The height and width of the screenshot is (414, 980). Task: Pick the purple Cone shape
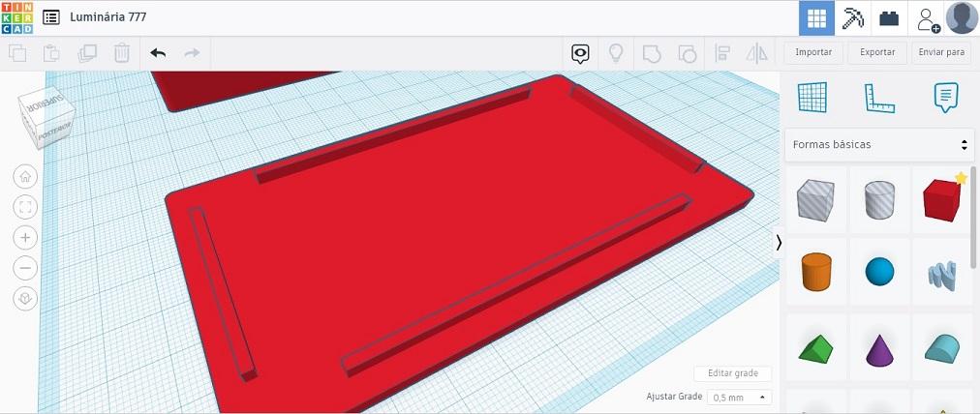pos(879,348)
